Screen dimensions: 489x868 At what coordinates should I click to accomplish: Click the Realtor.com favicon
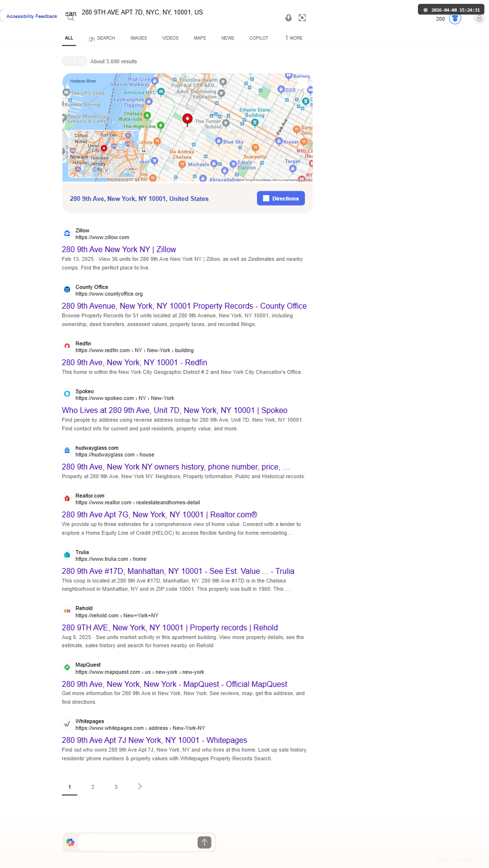[x=67, y=498]
